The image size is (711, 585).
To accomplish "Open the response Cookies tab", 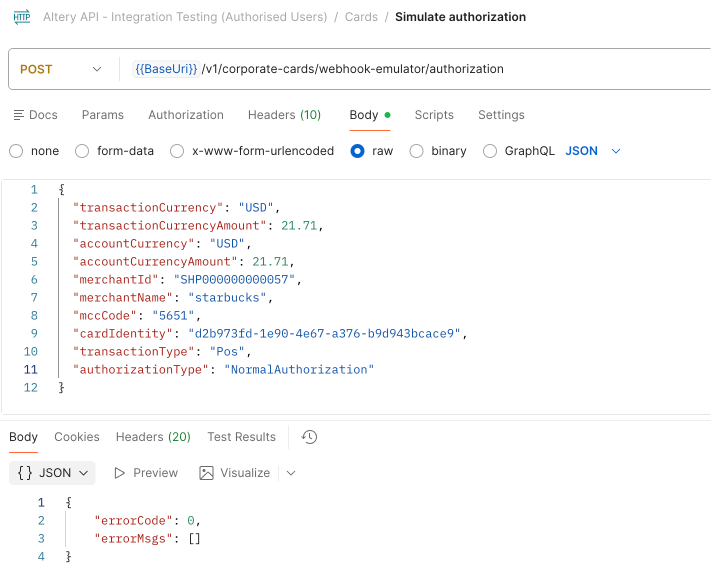I will point(77,437).
